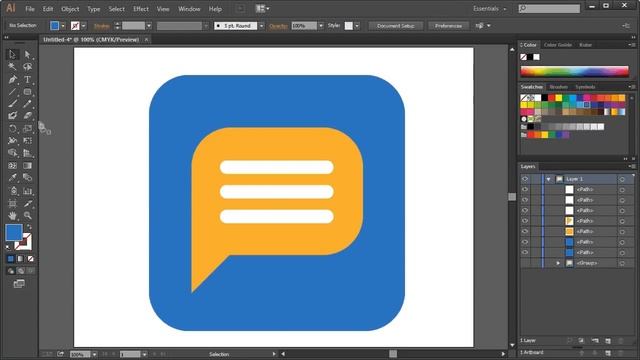Toggle eye of the solid orange path
The image size is (640, 360).
[x=525, y=231]
